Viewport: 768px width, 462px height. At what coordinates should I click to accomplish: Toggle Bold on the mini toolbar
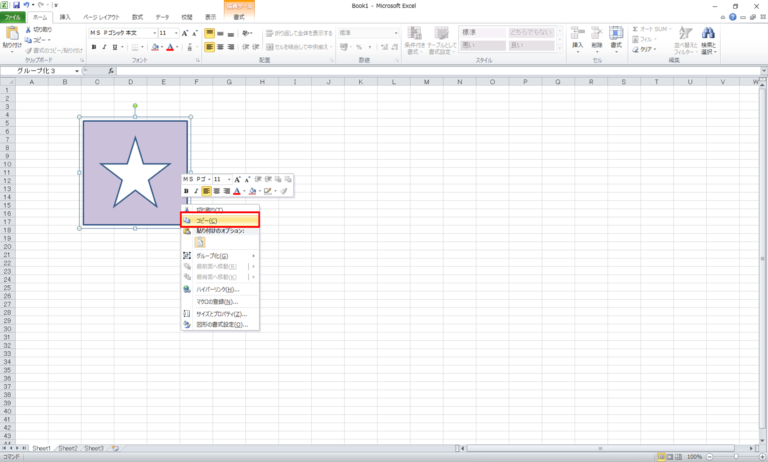[186, 191]
